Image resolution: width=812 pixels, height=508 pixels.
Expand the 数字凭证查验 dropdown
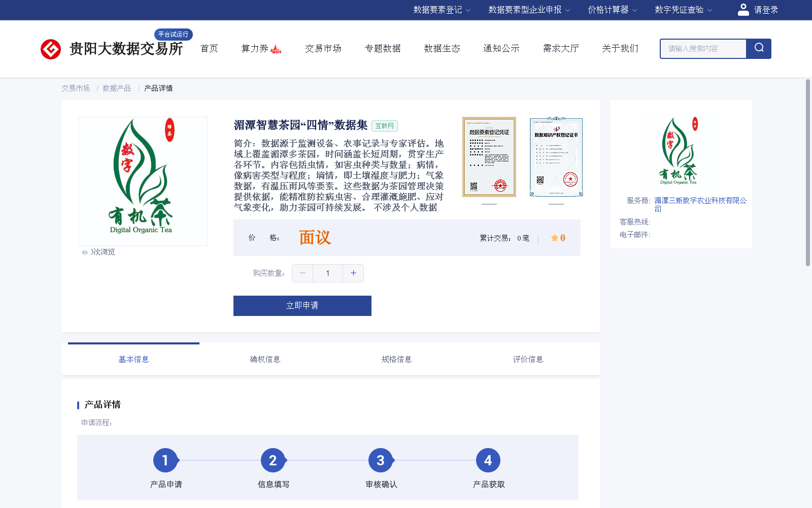[684, 10]
